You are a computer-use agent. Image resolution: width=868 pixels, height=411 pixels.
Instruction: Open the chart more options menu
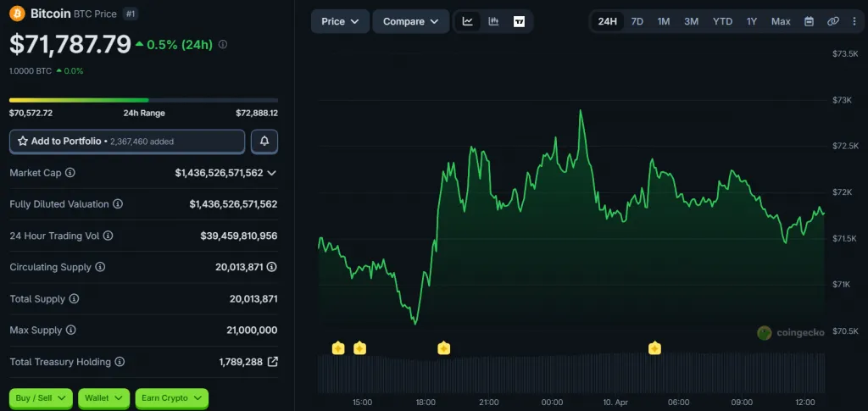[x=854, y=21]
